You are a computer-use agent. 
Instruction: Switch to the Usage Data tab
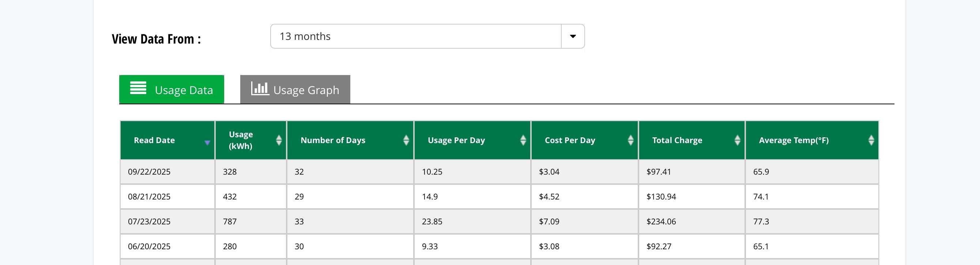[171, 89]
